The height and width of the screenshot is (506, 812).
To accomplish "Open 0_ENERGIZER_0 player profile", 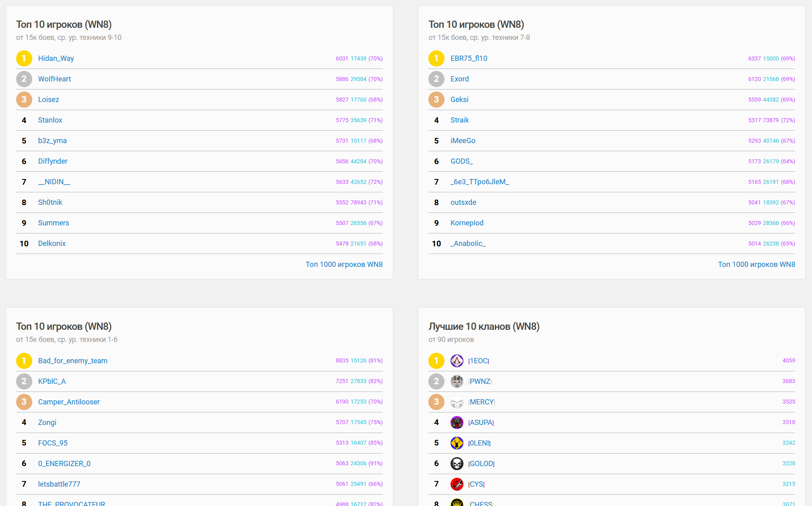I will (64, 463).
